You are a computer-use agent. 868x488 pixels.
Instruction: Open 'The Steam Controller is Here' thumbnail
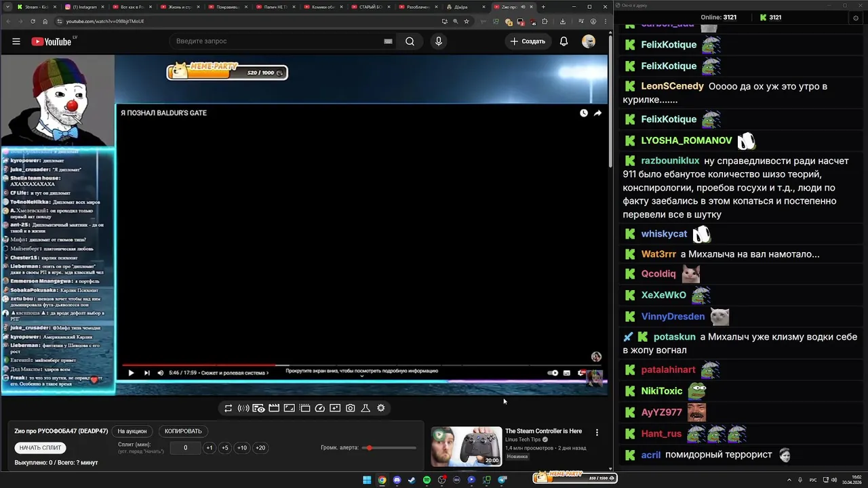click(x=467, y=447)
